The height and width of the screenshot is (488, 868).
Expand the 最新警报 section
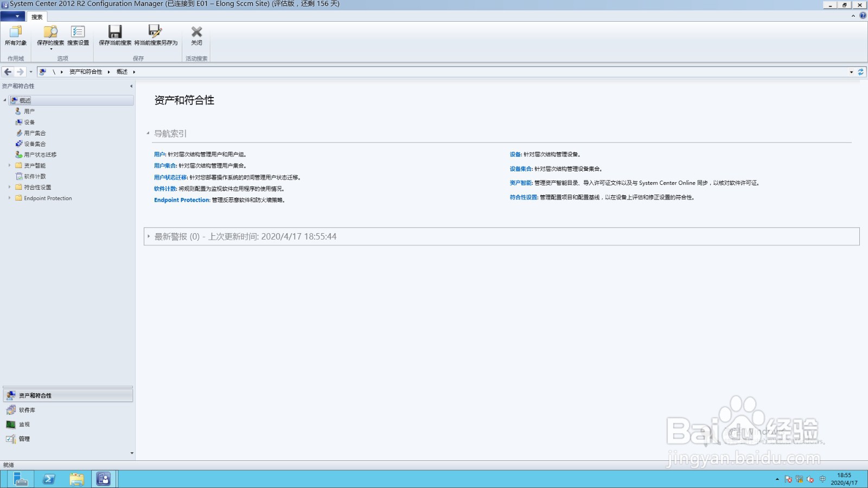pyautogui.click(x=149, y=236)
